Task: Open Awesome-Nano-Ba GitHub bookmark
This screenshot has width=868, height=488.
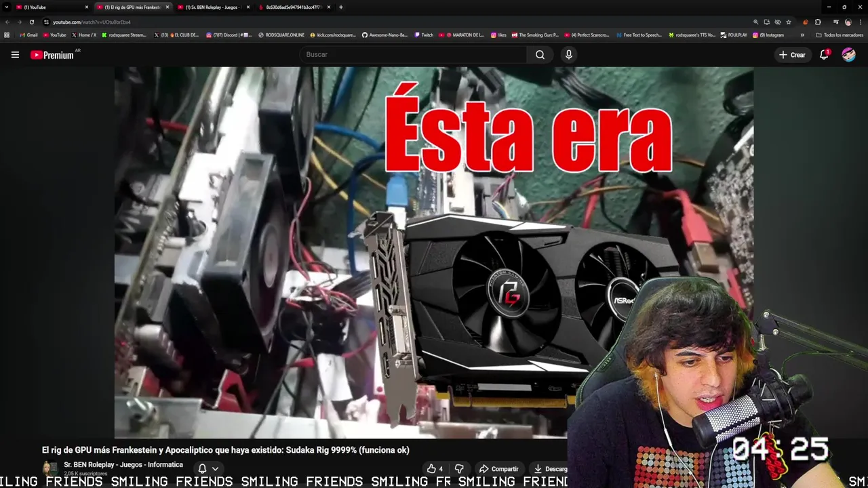Action: click(384, 35)
